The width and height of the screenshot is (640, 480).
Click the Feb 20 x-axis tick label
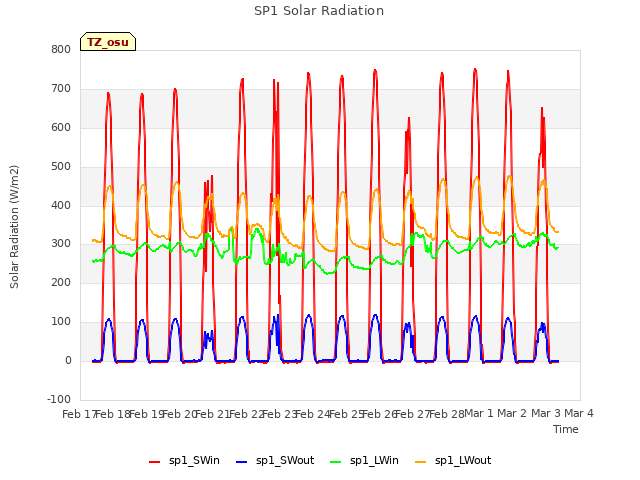click(180, 414)
